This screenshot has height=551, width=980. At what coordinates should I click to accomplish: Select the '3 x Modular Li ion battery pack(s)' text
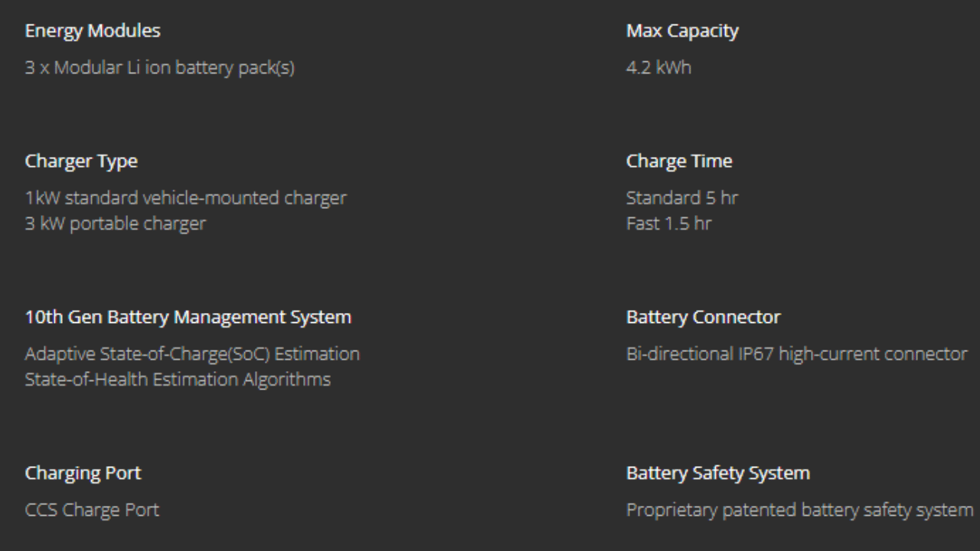tap(159, 68)
